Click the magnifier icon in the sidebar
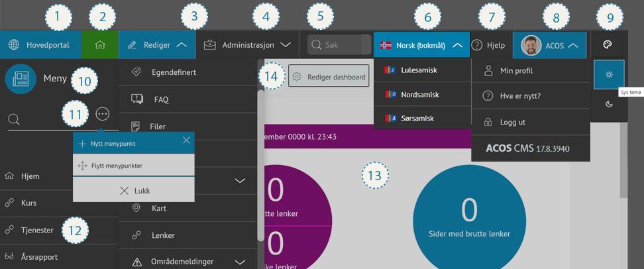Image resolution: width=644 pixels, height=269 pixels. pos(14,119)
